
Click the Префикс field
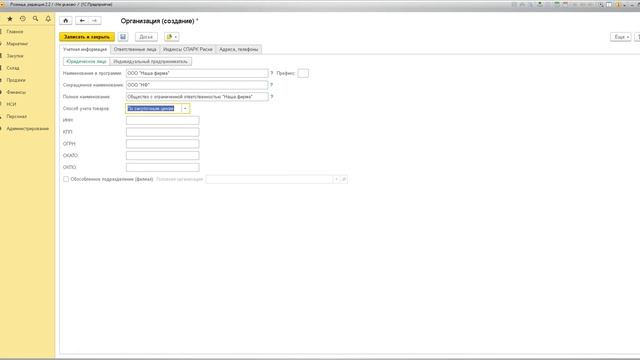coord(303,73)
